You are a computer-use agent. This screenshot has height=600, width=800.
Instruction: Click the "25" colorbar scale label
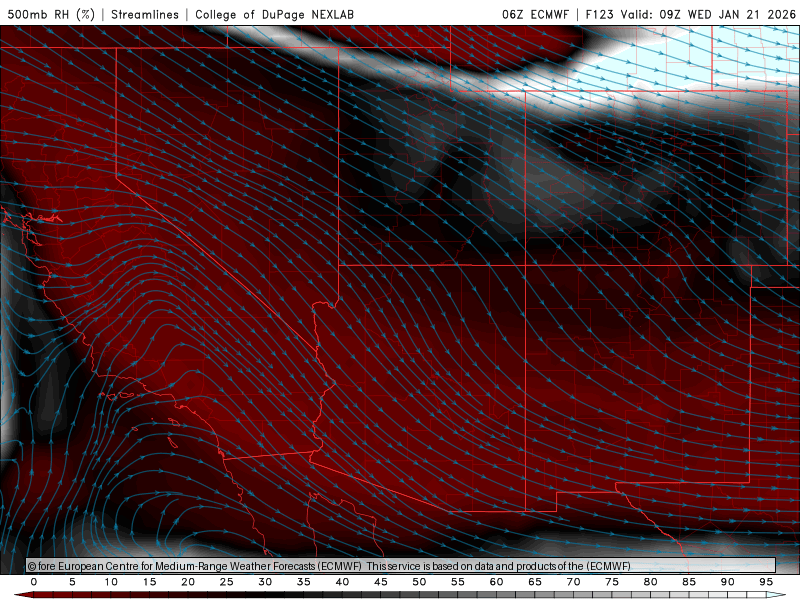[227, 582]
